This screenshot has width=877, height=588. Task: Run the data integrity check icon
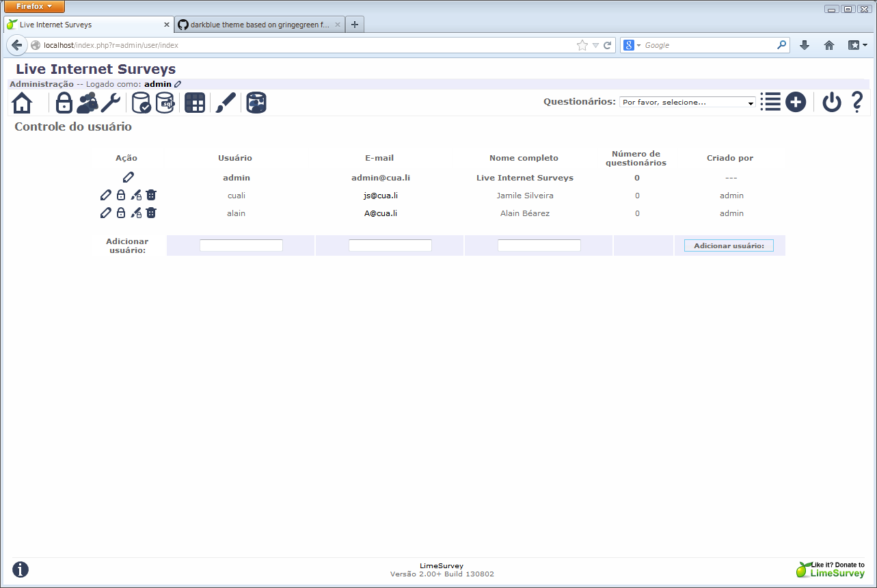tap(141, 103)
